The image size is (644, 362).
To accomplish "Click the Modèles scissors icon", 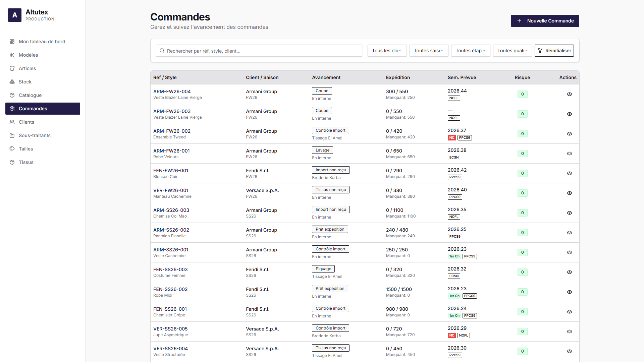I will click(12, 55).
